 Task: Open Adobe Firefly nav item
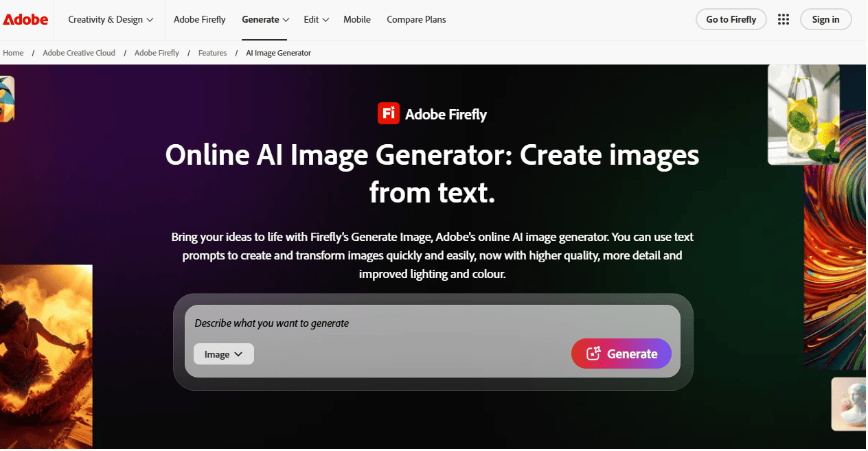200,19
